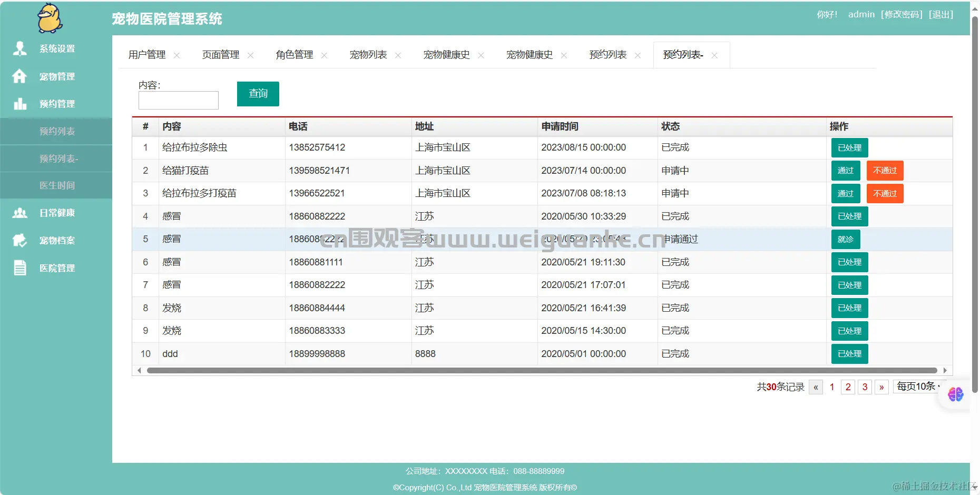Select 医生时间 sidebar submenu item

coord(56,185)
